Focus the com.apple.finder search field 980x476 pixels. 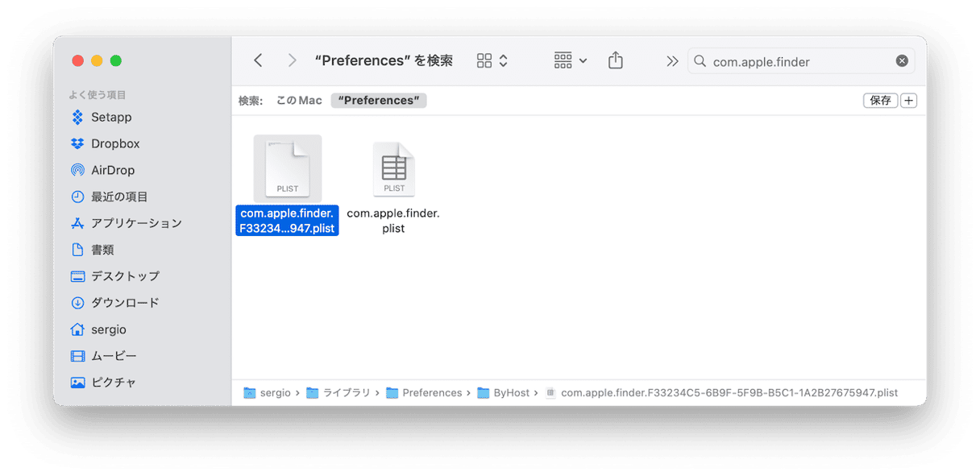pyautogui.click(x=801, y=61)
